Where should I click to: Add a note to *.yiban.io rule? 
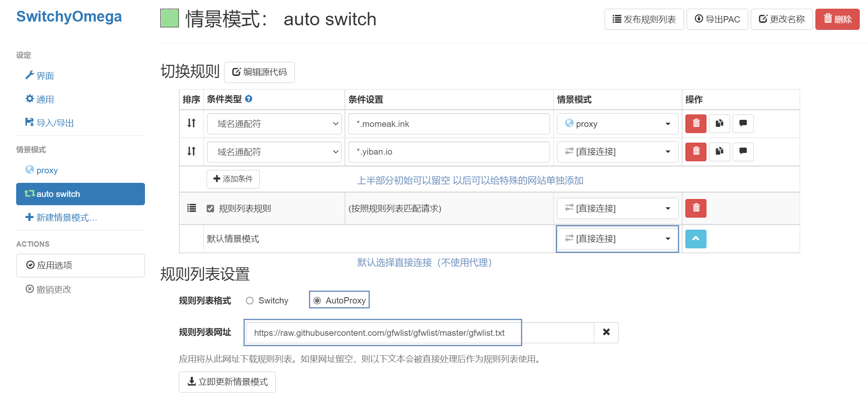click(743, 152)
